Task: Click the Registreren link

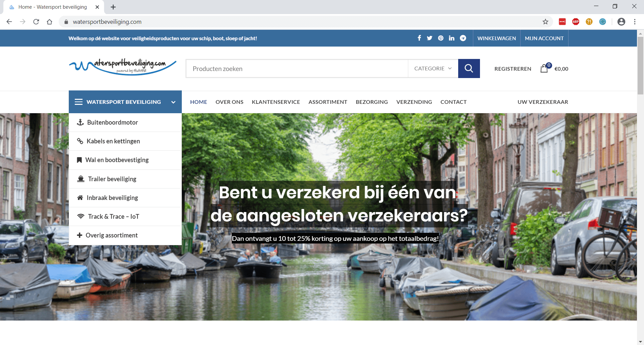Action: click(513, 69)
